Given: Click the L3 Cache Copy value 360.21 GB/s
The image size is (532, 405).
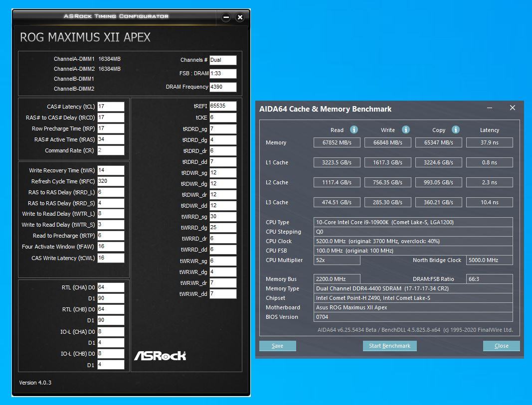Looking at the screenshot, I should [x=439, y=202].
